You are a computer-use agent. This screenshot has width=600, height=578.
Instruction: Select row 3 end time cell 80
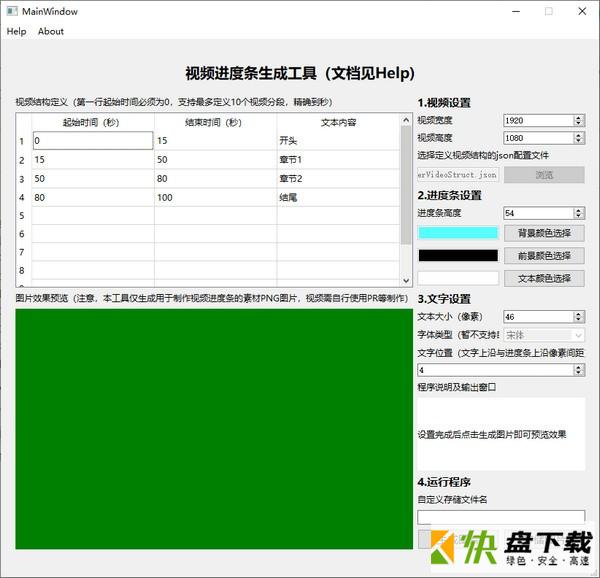tap(215, 179)
